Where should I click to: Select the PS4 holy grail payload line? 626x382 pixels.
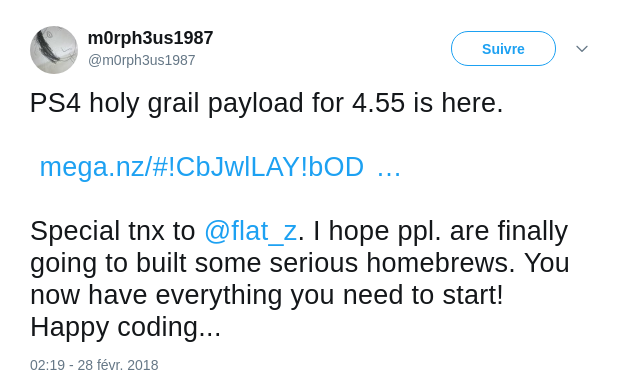pos(266,103)
